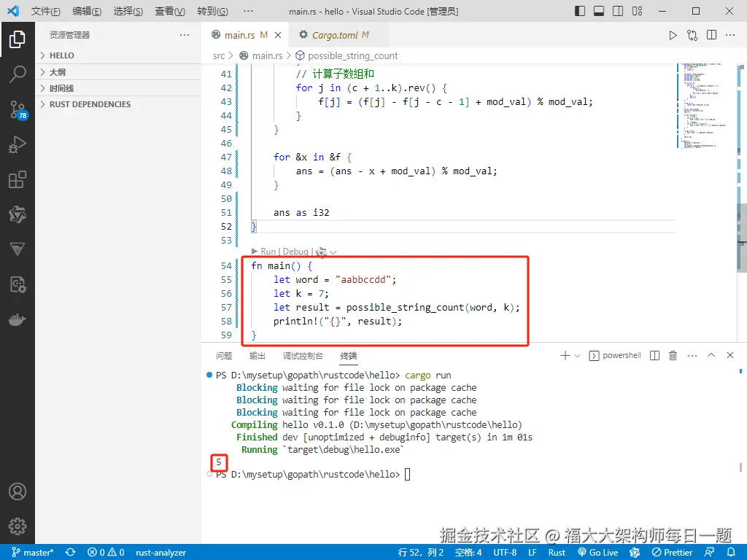
Task: Click rust-analyzer status bar item
Action: 161,553
